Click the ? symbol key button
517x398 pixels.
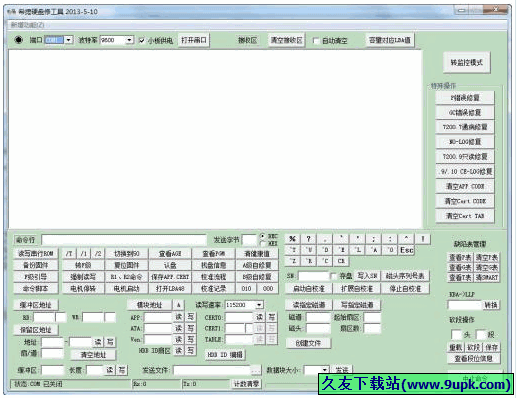coord(309,239)
